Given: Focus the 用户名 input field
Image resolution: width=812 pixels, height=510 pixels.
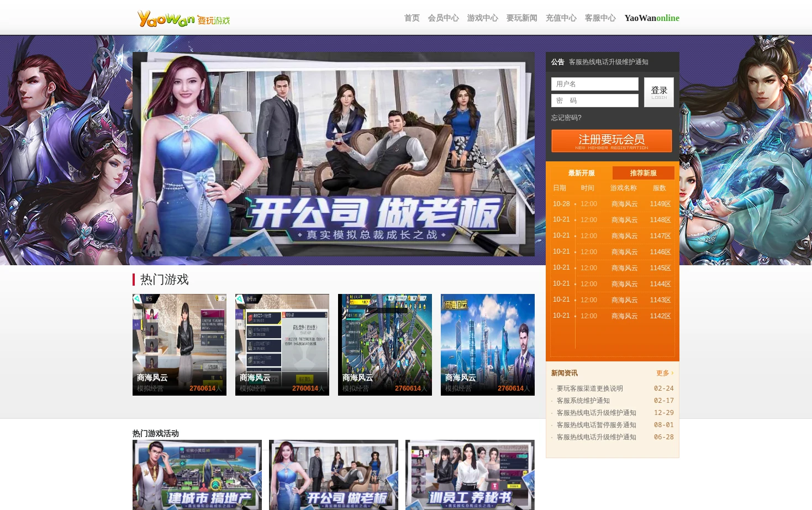Looking at the screenshot, I should [x=595, y=84].
